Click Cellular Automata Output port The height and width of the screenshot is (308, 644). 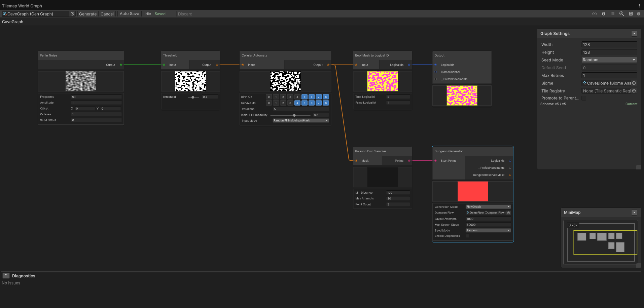pos(328,65)
